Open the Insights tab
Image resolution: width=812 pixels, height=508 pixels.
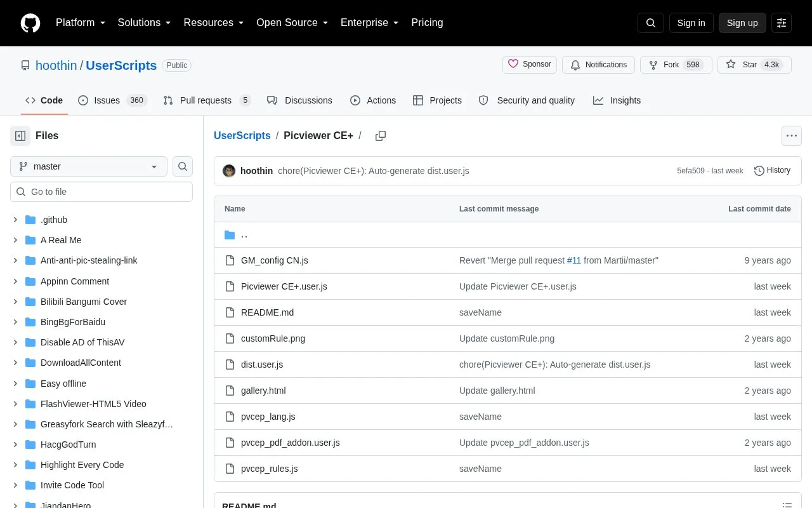click(617, 100)
